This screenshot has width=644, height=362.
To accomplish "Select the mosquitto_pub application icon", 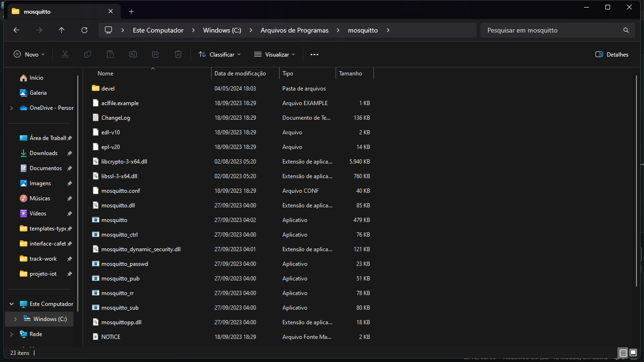I will coord(96,278).
